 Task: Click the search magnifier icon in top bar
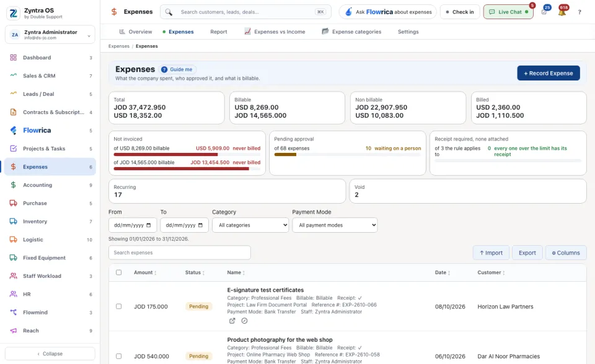pos(169,12)
